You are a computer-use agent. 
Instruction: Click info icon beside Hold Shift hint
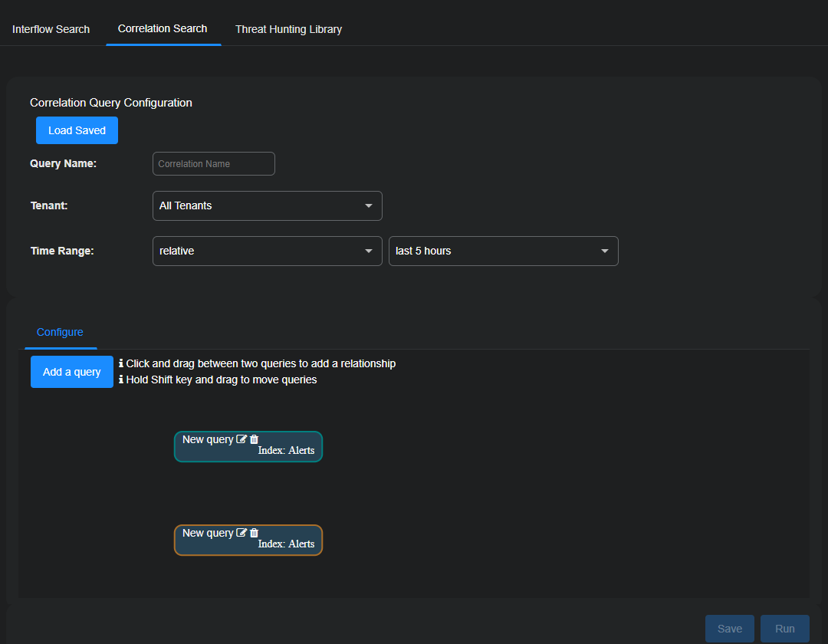tap(121, 379)
